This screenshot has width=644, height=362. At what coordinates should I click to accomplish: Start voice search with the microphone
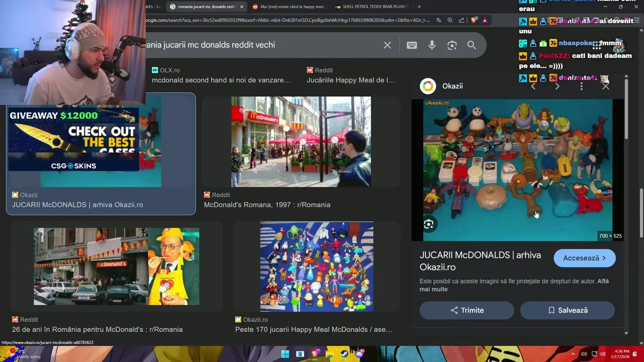[432, 45]
